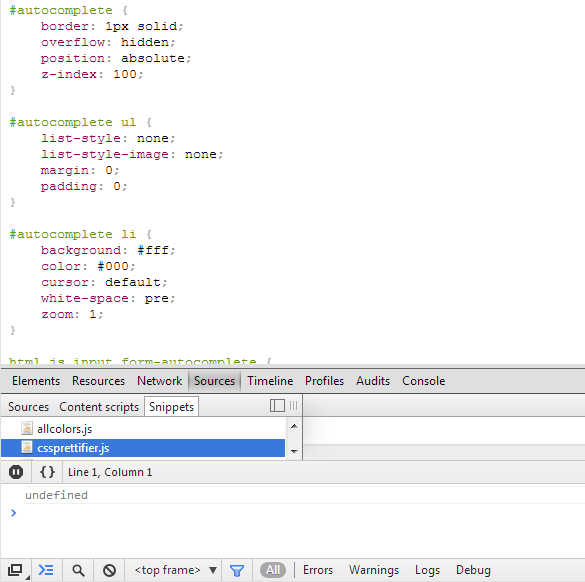Select the allcolors.js snippet
The height and width of the screenshot is (582, 585).
[x=65, y=429]
